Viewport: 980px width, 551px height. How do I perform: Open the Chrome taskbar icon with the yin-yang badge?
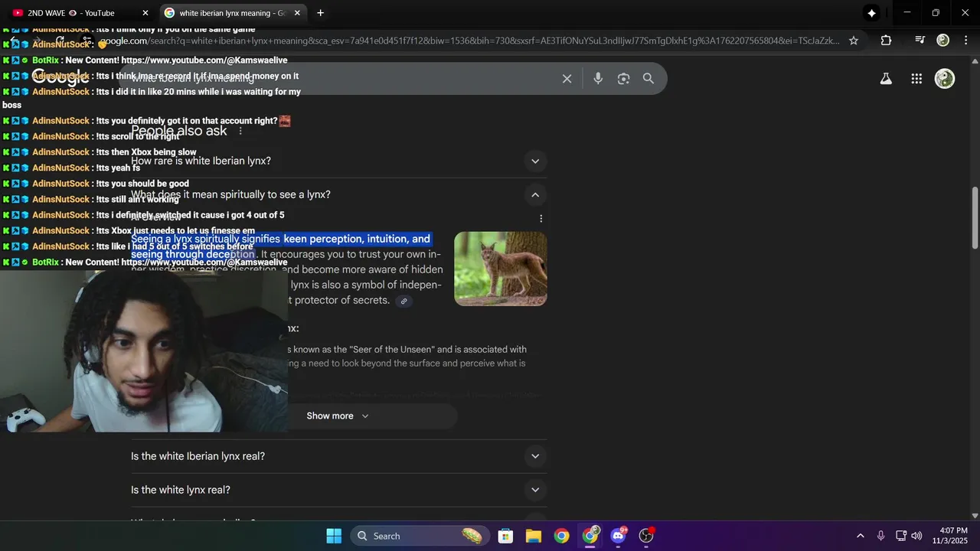[590, 536]
